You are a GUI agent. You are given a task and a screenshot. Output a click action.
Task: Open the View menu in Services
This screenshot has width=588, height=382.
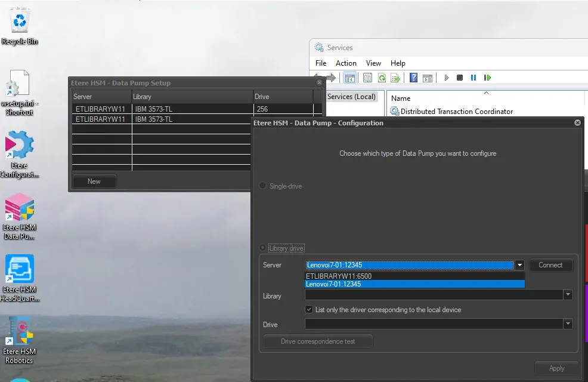tap(373, 63)
